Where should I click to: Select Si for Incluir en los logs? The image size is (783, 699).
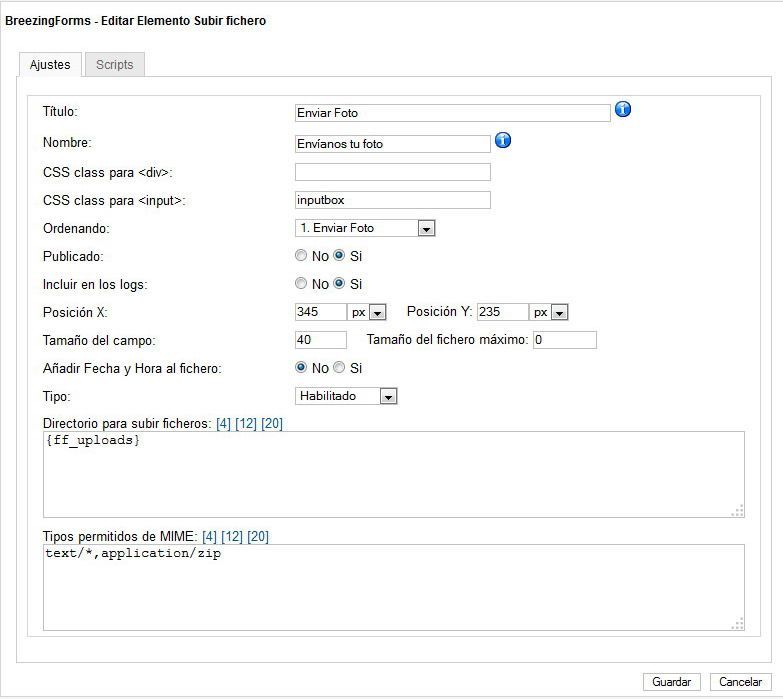tap(339, 284)
